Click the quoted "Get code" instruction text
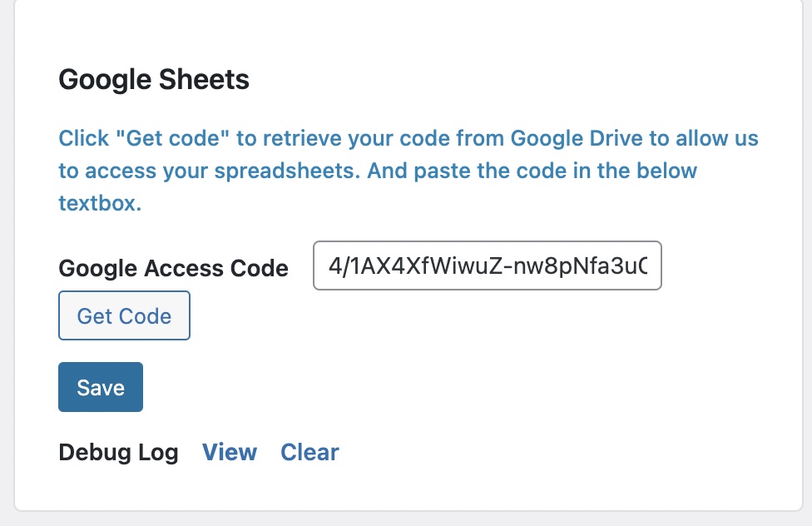This screenshot has height=526, width=812. pyautogui.click(x=176, y=137)
